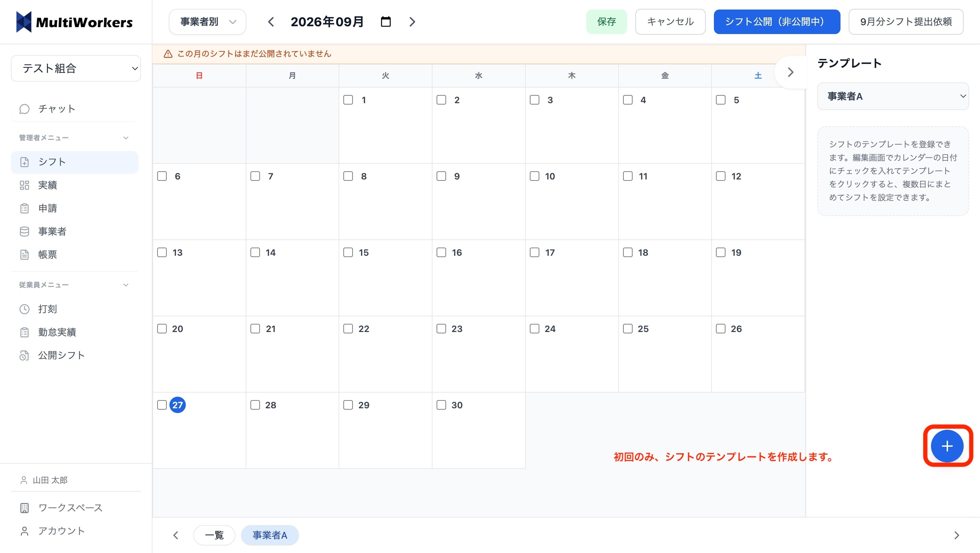Open the calendar date picker icon
Image resolution: width=980 pixels, height=553 pixels.
coord(386,22)
